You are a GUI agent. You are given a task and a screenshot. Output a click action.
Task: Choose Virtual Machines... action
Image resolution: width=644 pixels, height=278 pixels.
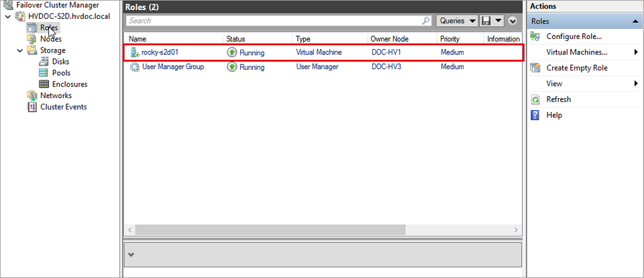[577, 52]
